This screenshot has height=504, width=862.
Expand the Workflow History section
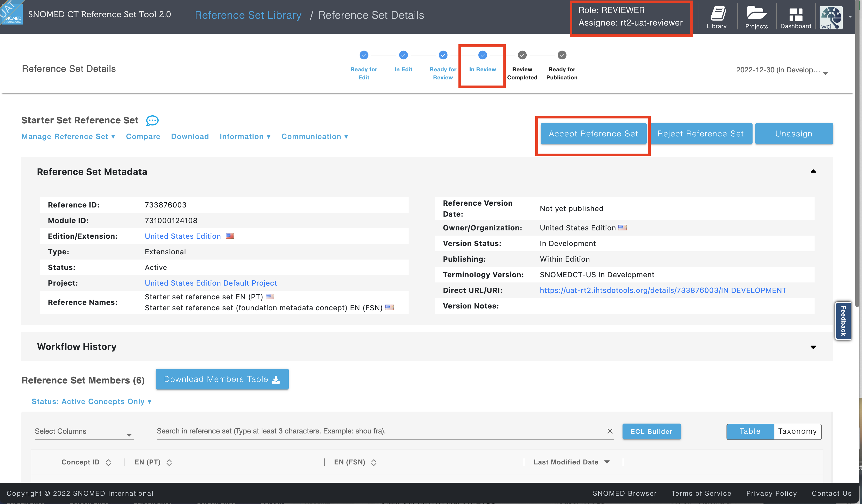[x=813, y=347]
